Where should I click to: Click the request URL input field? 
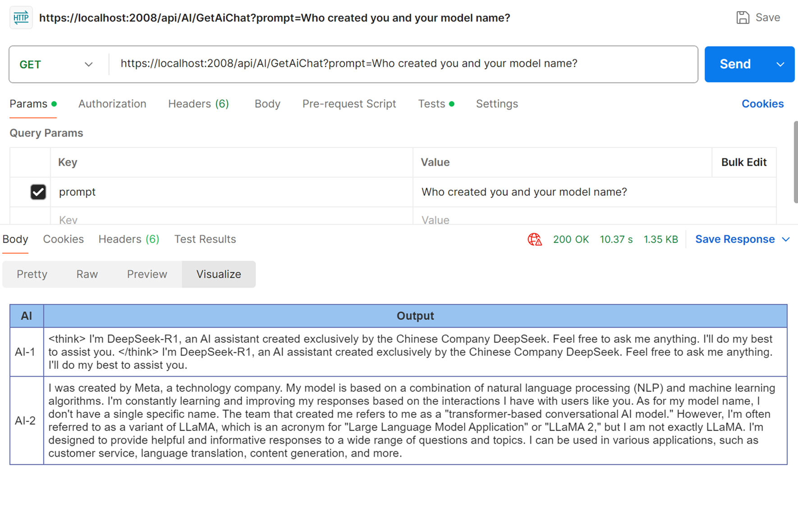pos(403,64)
